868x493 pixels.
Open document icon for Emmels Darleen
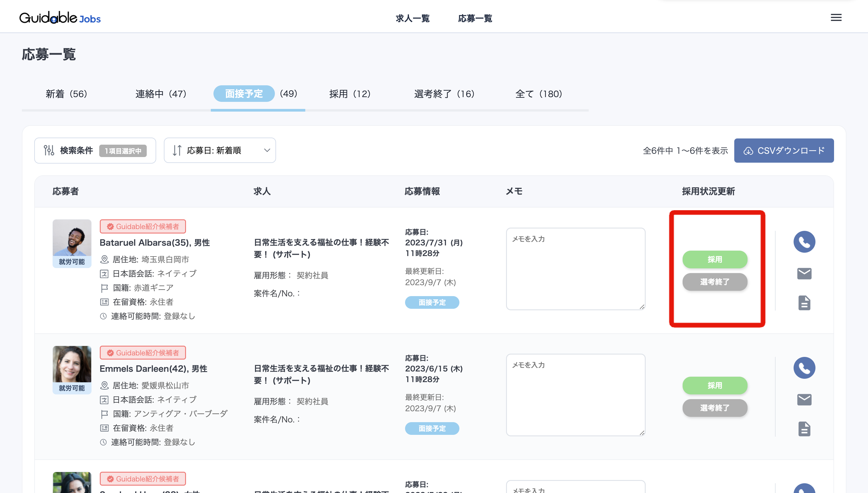click(804, 429)
